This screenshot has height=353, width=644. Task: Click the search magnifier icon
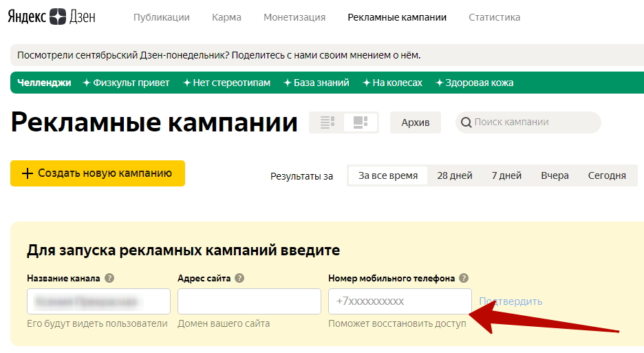click(466, 122)
